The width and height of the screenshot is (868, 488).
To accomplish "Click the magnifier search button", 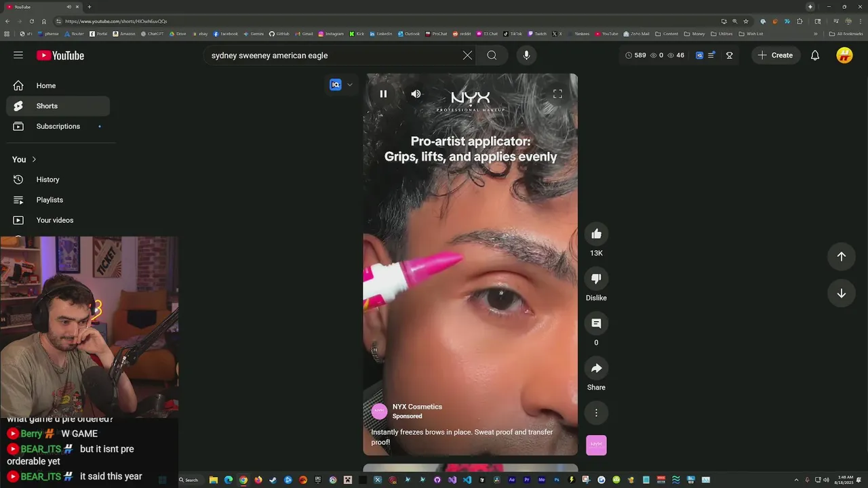I will pos(492,56).
